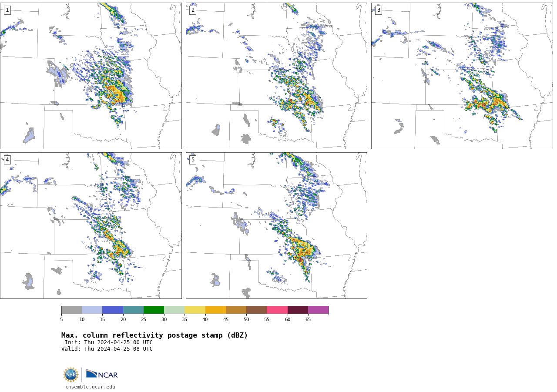The width and height of the screenshot is (557, 392).
Task: Click the panel label number 5
Action: (193, 160)
